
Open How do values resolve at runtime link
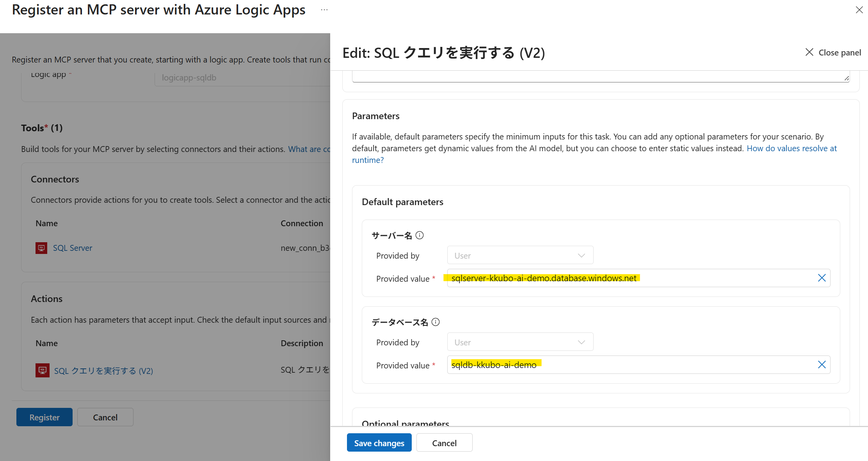point(791,148)
